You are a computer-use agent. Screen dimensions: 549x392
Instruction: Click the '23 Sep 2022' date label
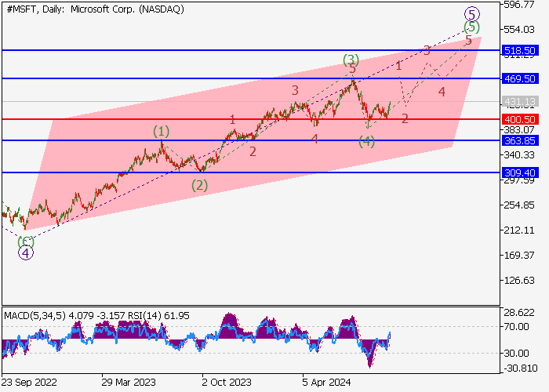click(29, 383)
